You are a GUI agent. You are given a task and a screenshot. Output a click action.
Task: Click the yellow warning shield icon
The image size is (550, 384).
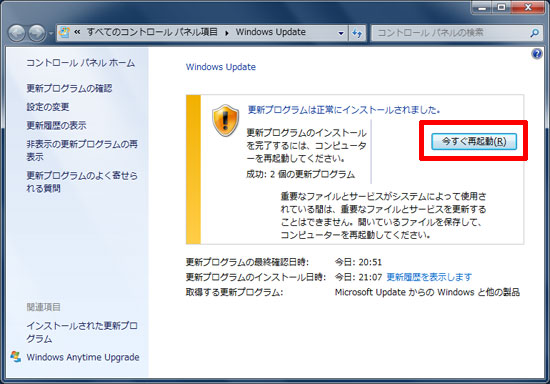tap(226, 120)
